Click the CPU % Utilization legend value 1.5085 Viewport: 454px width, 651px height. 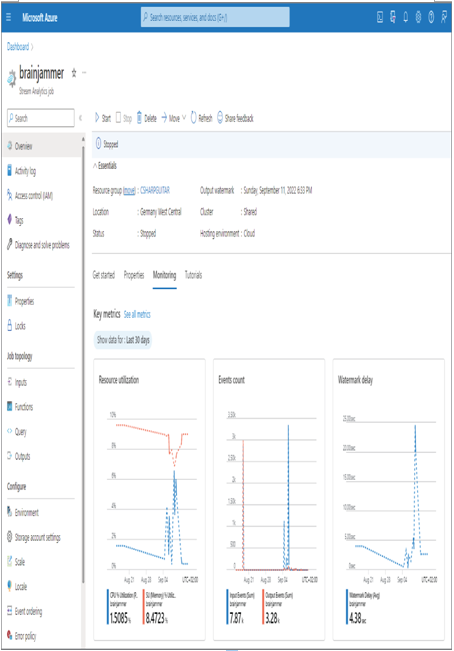point(120,618)
